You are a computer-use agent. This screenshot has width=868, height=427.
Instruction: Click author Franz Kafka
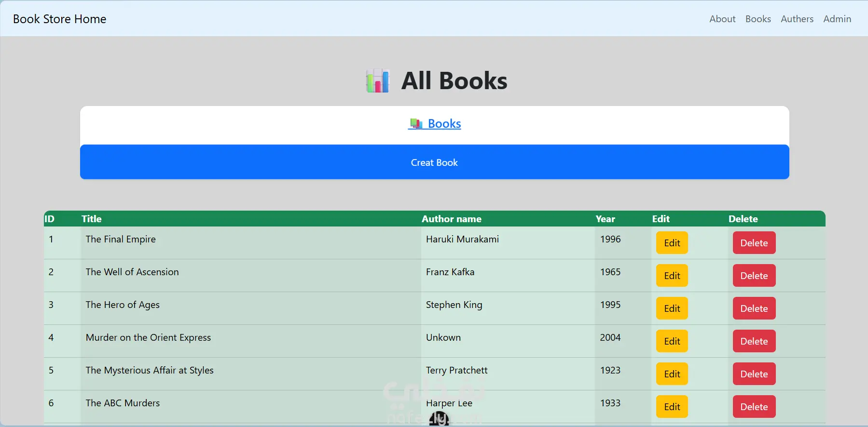pyautogui.click(x=450, y=272)
